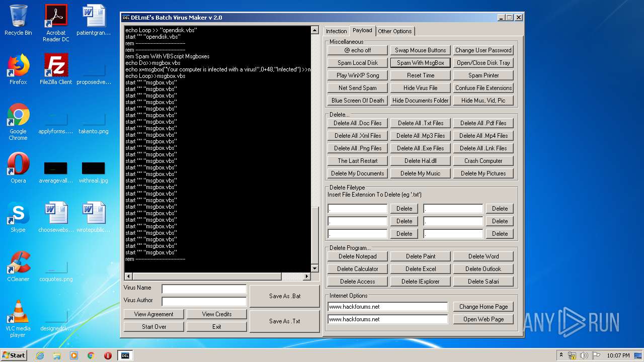Click the View Credits button
This screenshot has width=644, height=362.
coord(217,314)
